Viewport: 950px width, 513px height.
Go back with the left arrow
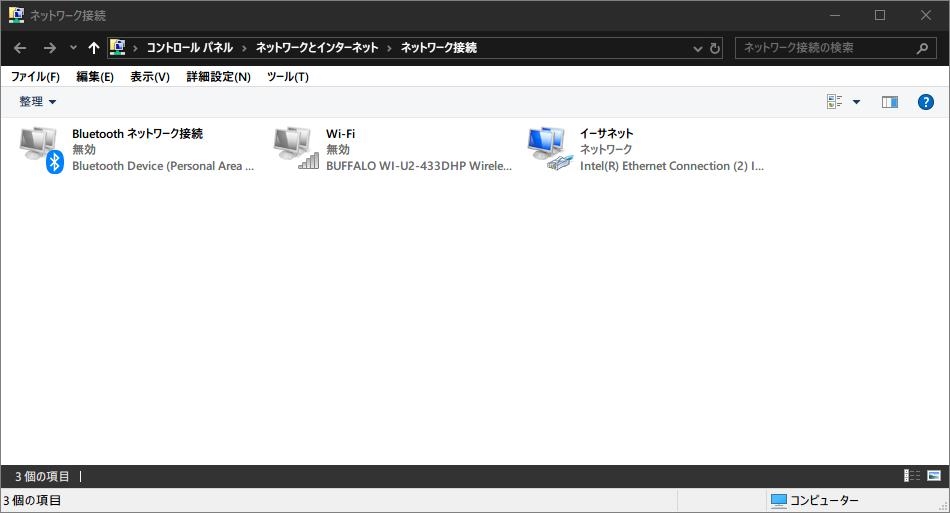click(x=20, y=48)
